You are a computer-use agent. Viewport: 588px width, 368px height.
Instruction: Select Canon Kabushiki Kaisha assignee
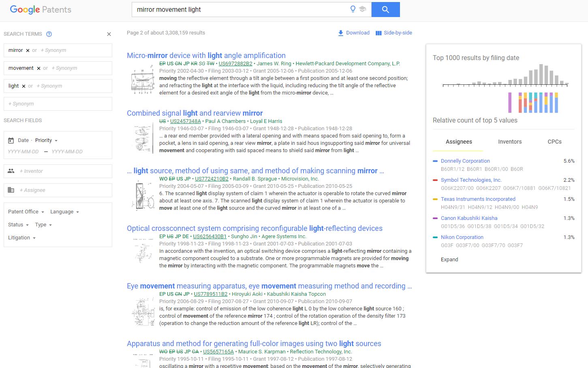469,218
